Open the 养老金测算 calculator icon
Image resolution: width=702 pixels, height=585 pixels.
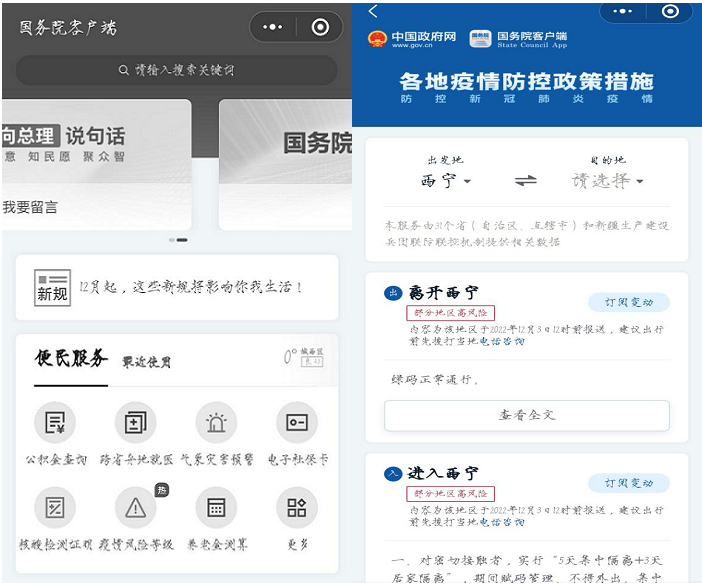point(216,508)
